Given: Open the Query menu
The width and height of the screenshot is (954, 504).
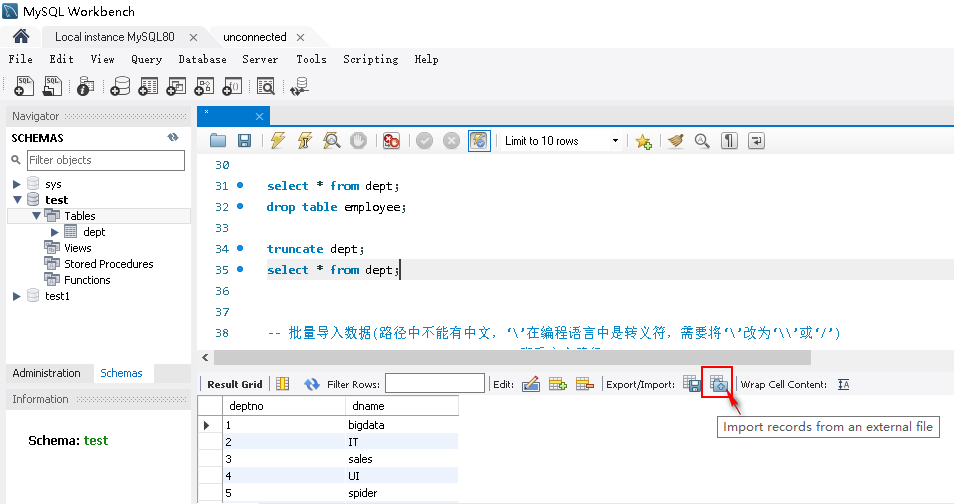Looking at the screenshot, I should coord(147,59).
